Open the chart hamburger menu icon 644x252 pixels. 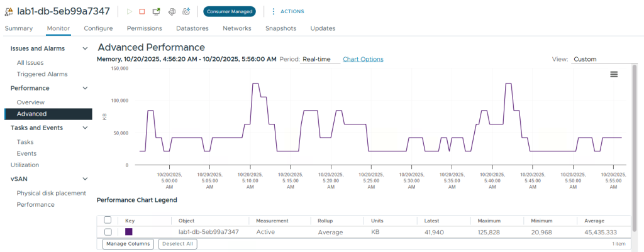(614, 74)
